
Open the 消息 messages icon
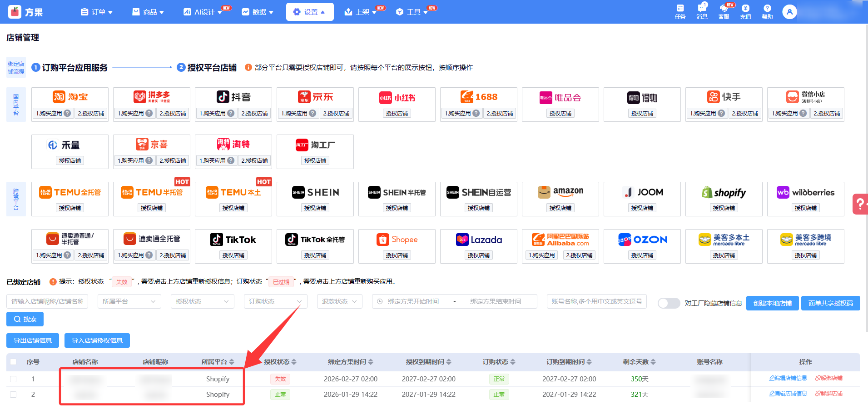point(702,11)
